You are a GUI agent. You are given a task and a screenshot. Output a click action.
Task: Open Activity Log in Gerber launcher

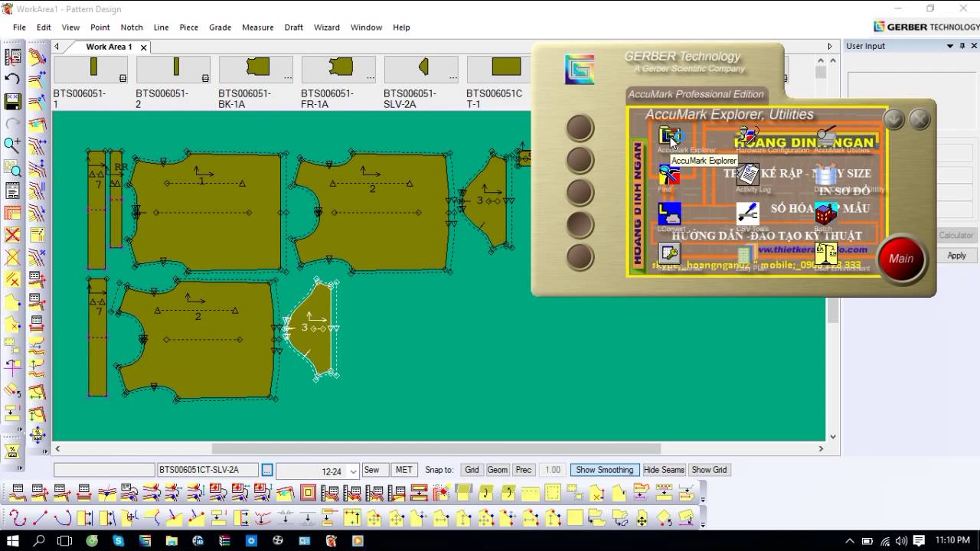pos(748,174)
